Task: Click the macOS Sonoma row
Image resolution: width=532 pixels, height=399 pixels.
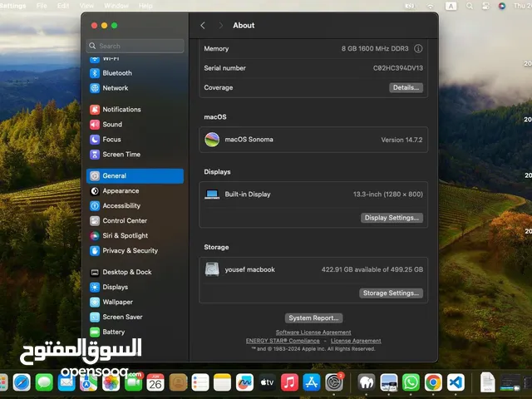Action: click(x=313, y=140)
